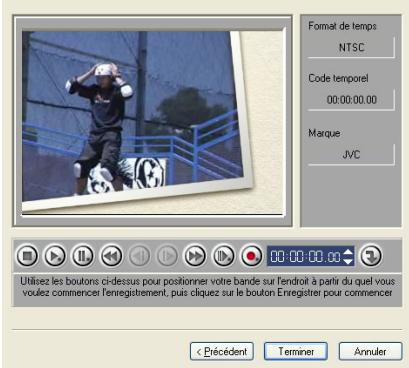This screenshot has height=368, width=409.
Task: Start recording with the red Record button
Action: [251, 256]
